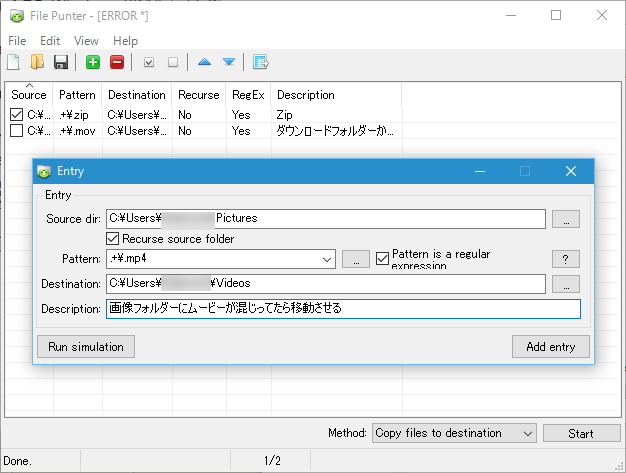Click the .+¥.zip pattern cell
This screenshot has width=626, height=473.
pyautogui.click(x=74, y=115)
